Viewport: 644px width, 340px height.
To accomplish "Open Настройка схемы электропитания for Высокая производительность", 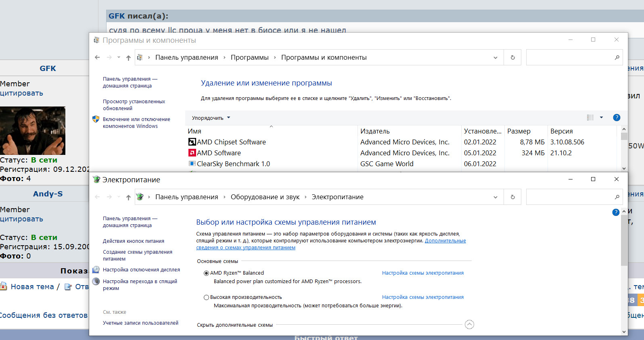I will coord(423,297).
